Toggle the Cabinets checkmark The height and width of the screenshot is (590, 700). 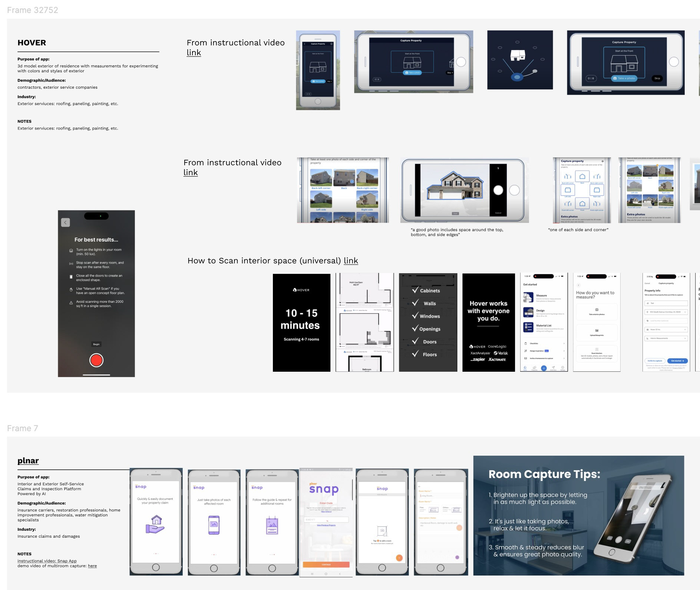415,290
